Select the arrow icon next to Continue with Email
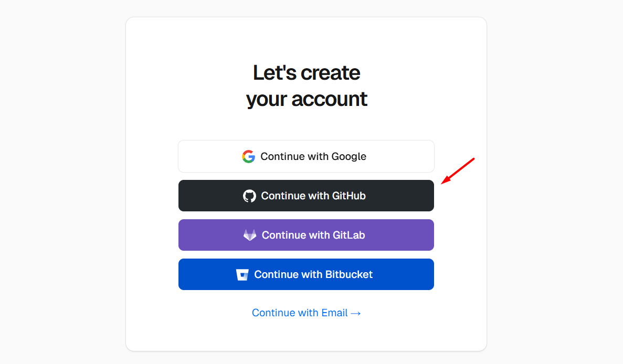This screenshot has width=623, height=364. [x=356, y=313]
